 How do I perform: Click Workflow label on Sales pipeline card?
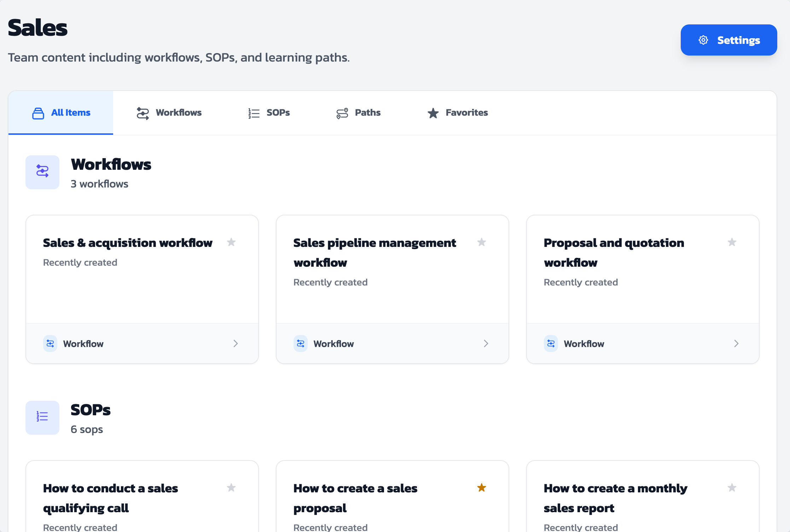click(334, 344)
